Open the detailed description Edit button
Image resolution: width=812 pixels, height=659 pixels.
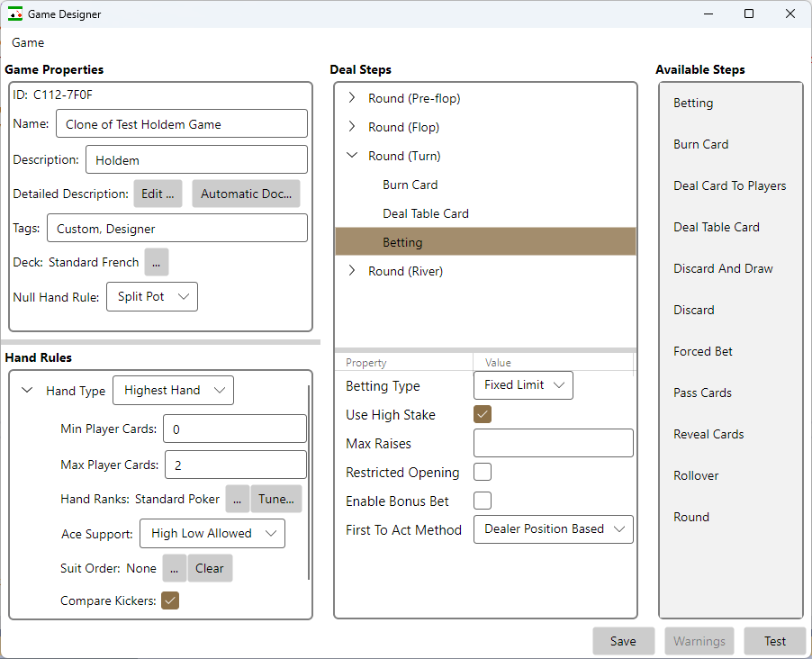pyautogui.click(x=158, y=194)
